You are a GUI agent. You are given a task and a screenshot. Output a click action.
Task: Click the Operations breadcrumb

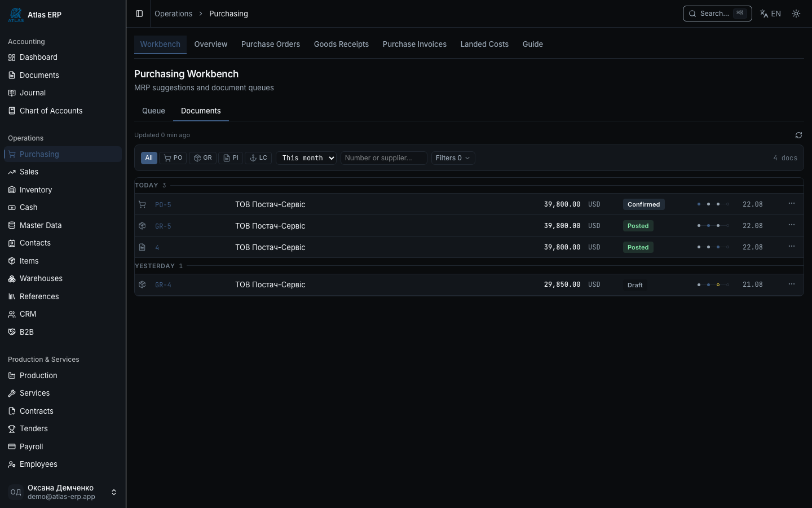coord(173,14)
